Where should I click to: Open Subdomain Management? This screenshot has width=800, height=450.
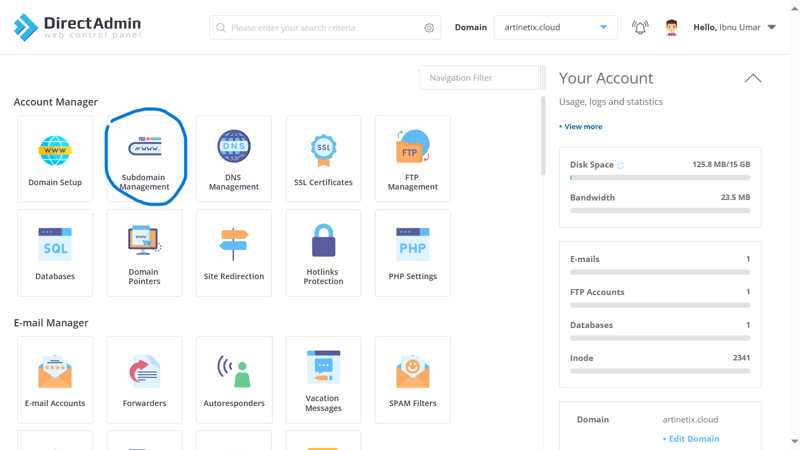pos(144,159)
